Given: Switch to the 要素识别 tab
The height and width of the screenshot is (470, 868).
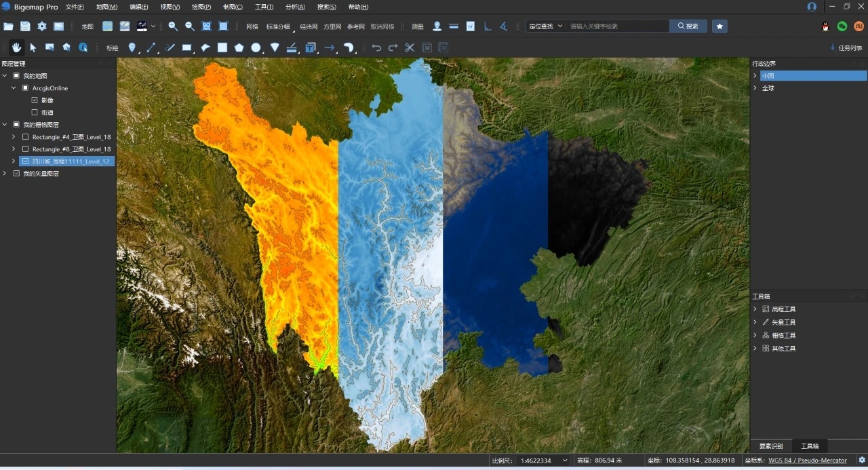Looking at the screenshot, I should [x=771, y=446].
